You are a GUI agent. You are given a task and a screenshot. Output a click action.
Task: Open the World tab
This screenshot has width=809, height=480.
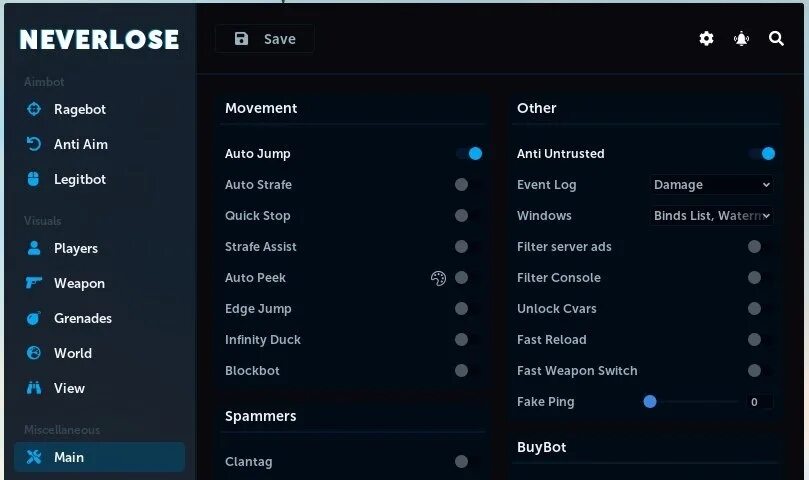99,353
